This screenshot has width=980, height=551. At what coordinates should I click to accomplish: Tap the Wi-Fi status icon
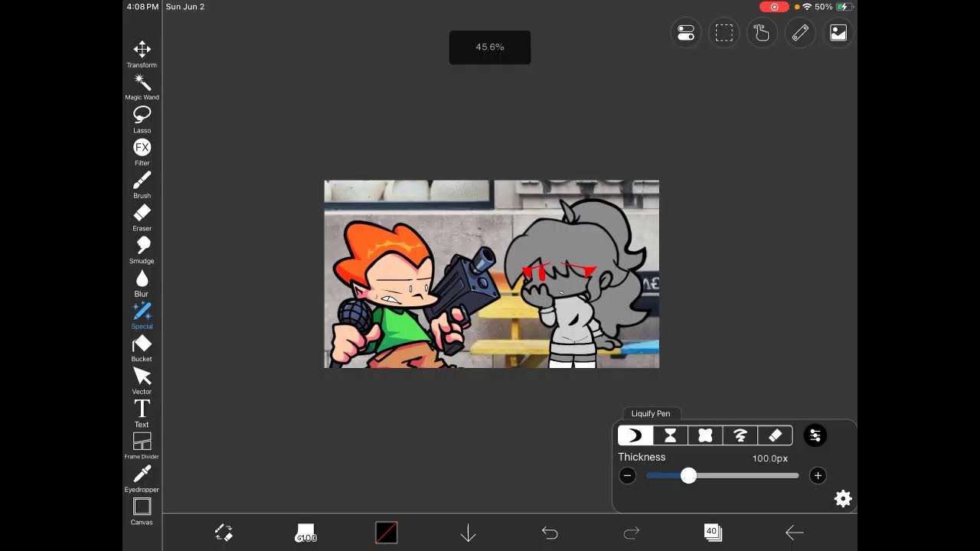tap(807, 7)
